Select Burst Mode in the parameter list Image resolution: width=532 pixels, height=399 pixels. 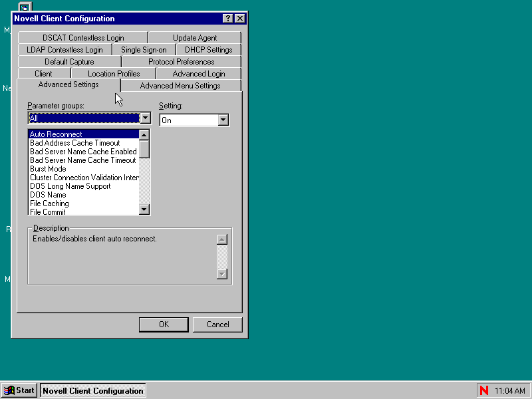84,169
